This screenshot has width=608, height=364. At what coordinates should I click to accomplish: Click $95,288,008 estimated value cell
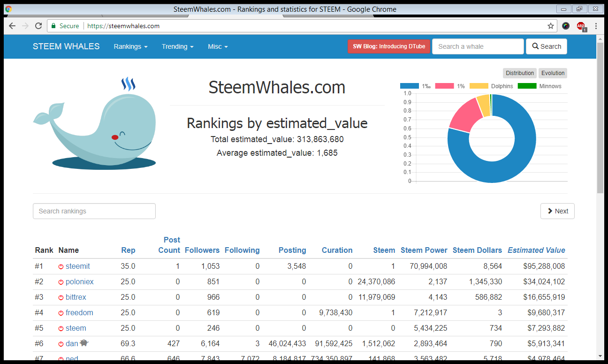[544, 266]
